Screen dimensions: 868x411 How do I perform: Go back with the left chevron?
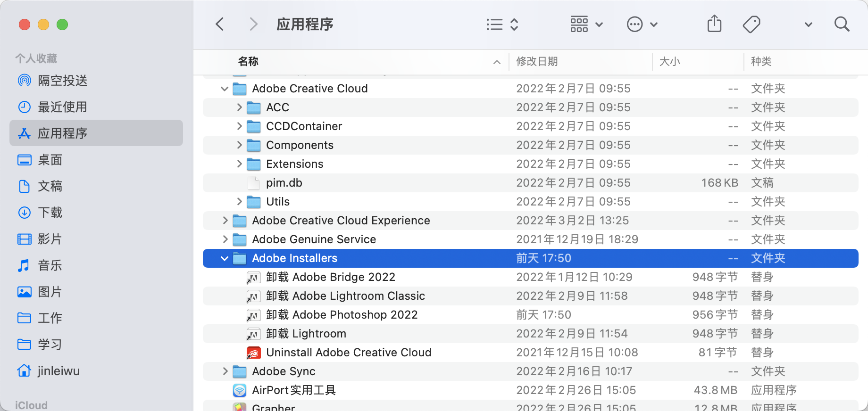point(220,24)
